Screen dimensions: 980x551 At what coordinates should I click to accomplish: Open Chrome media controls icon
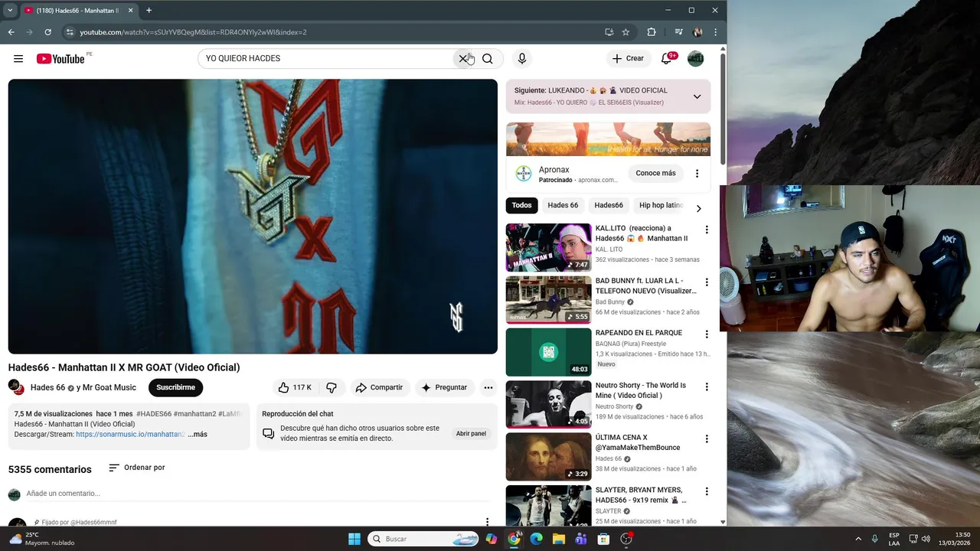click(678, 32)
